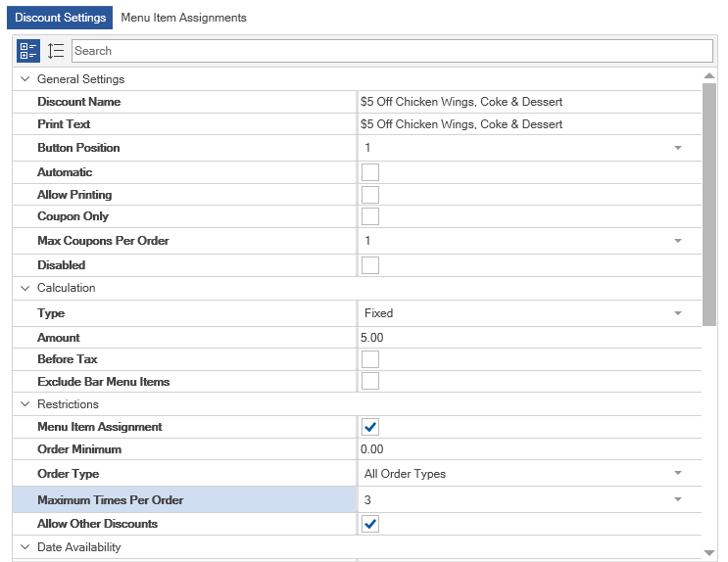Uncheck Allow Other Discounts

pyautogui.click(x=370, y=524)
